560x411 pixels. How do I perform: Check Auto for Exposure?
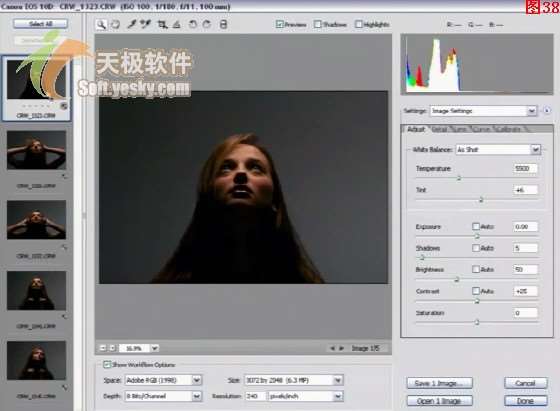pos(476,226)
